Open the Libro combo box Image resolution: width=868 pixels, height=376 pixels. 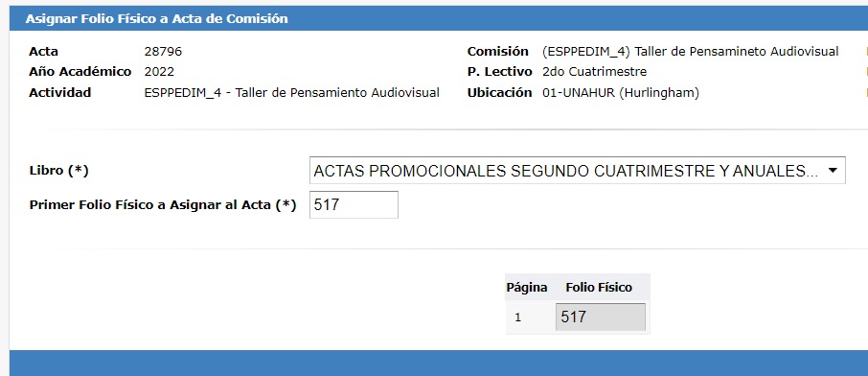(578, 171)
